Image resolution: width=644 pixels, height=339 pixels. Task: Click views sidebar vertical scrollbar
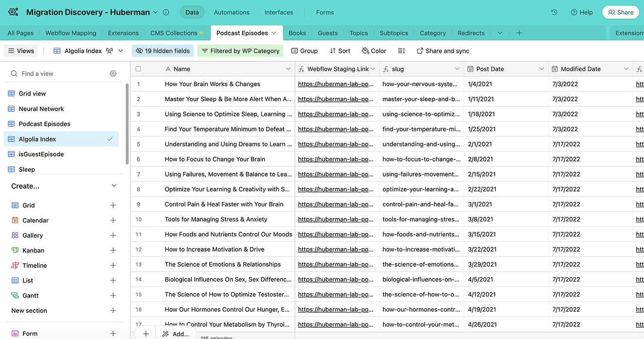127,124
